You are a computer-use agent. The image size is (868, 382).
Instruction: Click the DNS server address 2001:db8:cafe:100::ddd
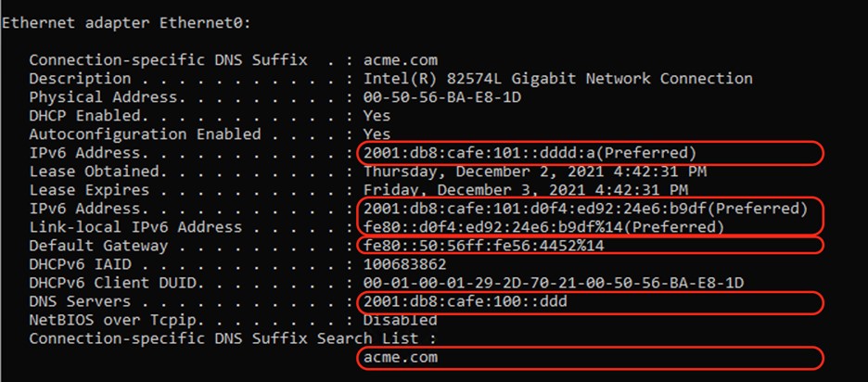point(464,301)
